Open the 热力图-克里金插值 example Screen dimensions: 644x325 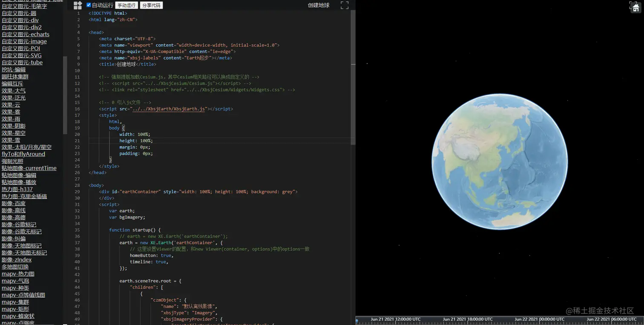click(24, 196)
